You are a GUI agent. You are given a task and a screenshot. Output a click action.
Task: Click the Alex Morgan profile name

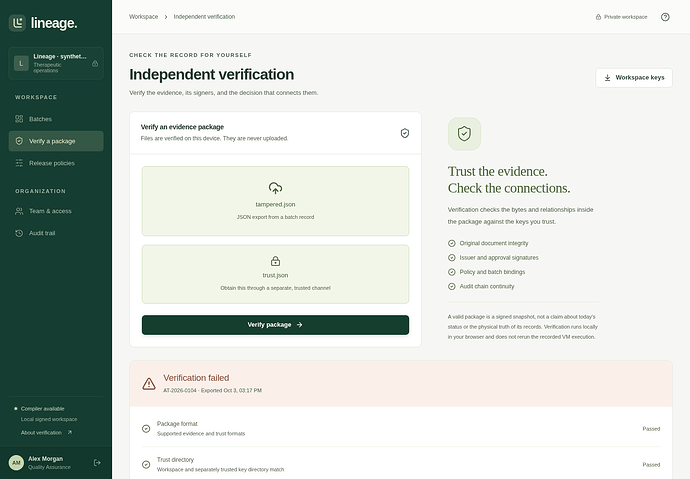coord(46,459)
